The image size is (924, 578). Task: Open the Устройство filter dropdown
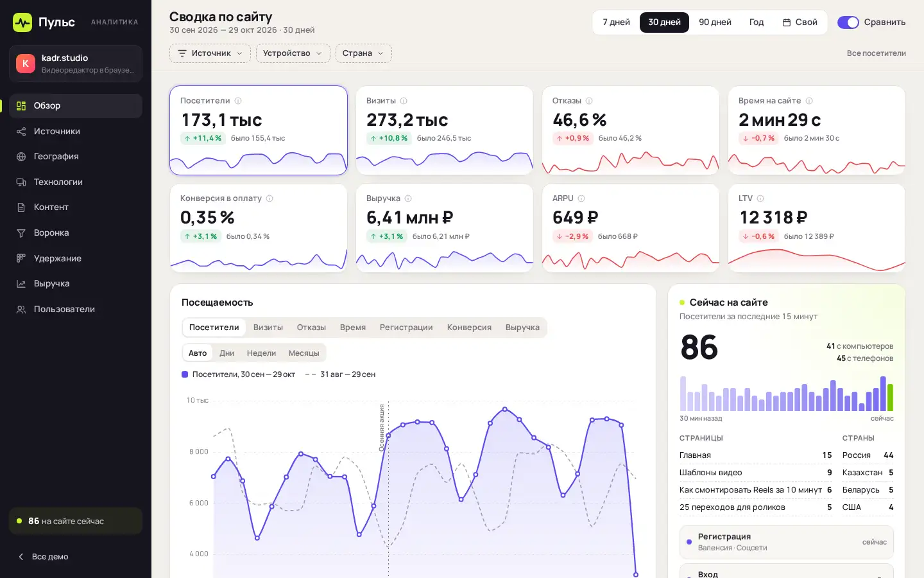click(293, 53)
